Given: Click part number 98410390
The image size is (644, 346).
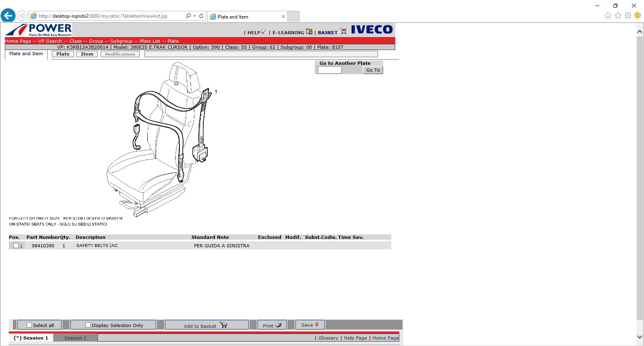Looking at the screenshot, I should coord(43,246).
